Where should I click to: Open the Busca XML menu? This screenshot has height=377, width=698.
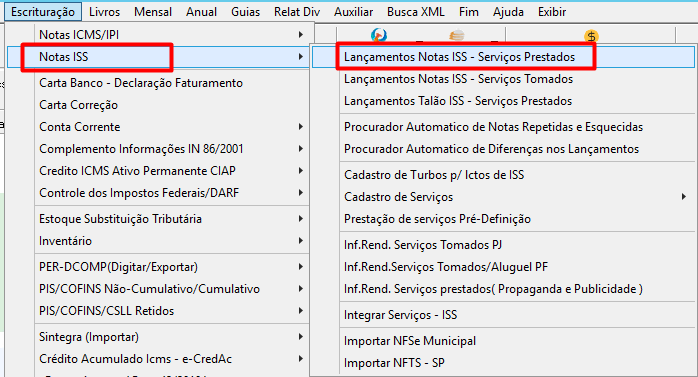[x=416, y=12]
